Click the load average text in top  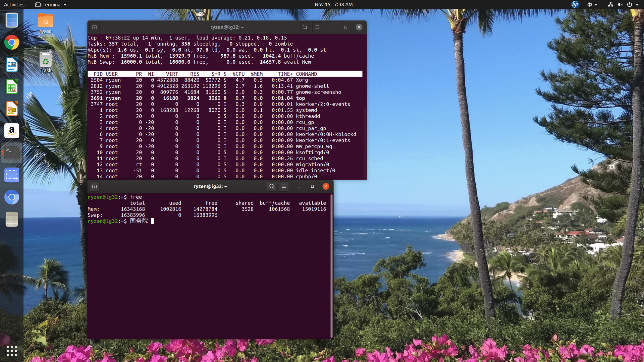coord(241,38)
